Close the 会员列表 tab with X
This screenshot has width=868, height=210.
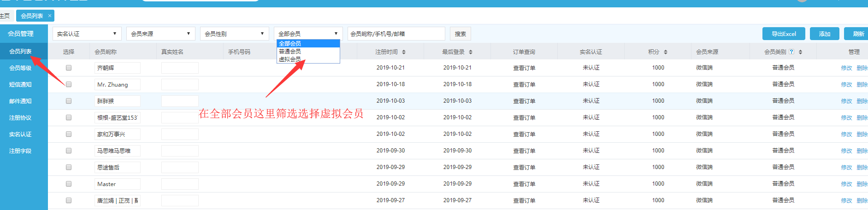(50, 16)
